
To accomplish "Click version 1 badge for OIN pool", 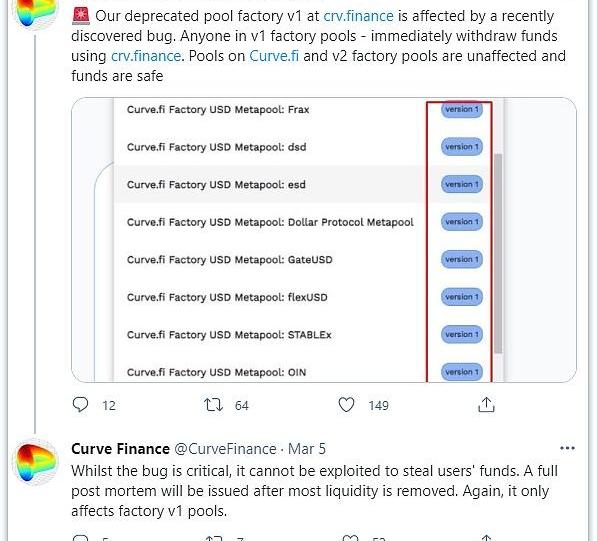I will (462, 372).
